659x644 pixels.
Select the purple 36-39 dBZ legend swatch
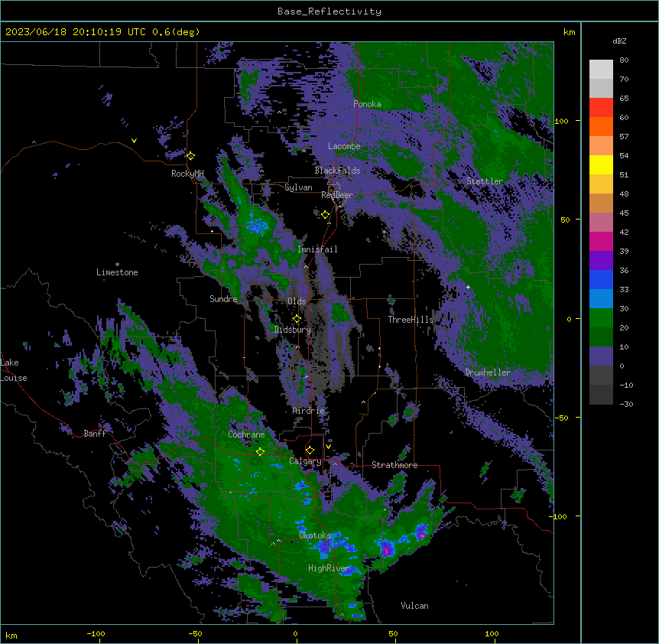pos(601,261)
